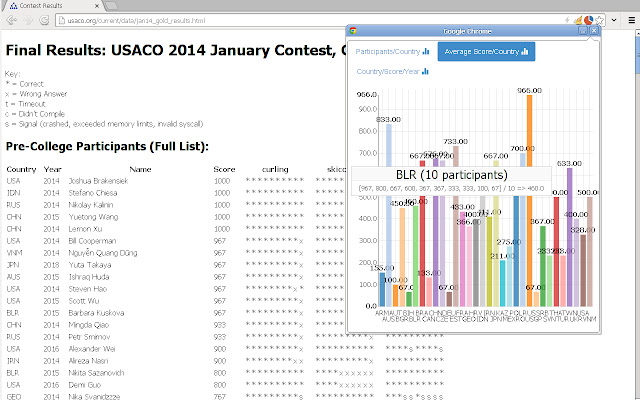The width and height of the screenshot is (640, 400).
Task: Click the name Alexander Wei
Action: (92, 349)
